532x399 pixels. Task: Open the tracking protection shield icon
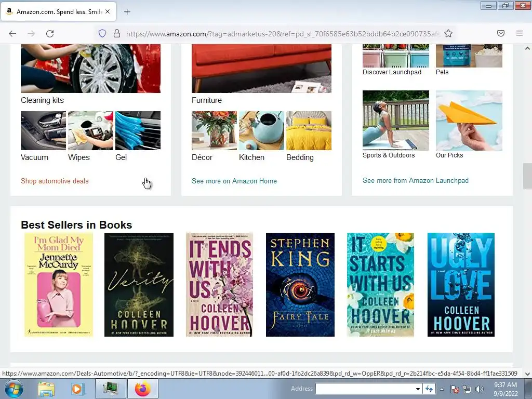point(102,33)
